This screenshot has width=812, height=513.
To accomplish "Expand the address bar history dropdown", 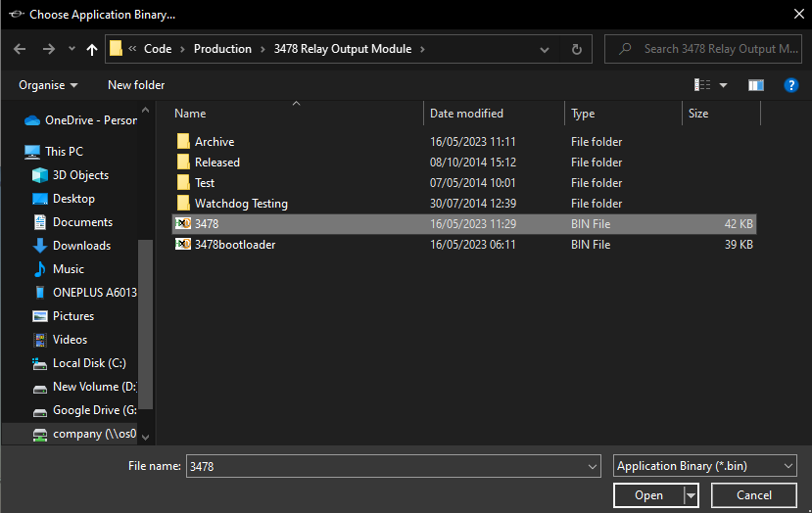I will coord(545,50).
